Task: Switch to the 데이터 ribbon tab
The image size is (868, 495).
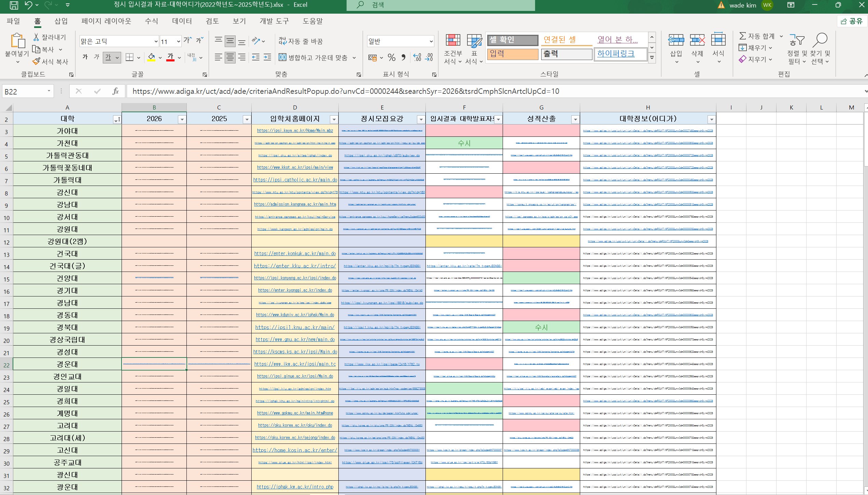Action: tap(182, 21)
